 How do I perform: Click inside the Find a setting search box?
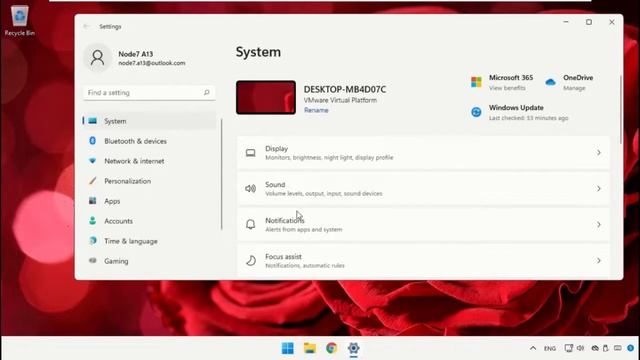click(149, 93)
